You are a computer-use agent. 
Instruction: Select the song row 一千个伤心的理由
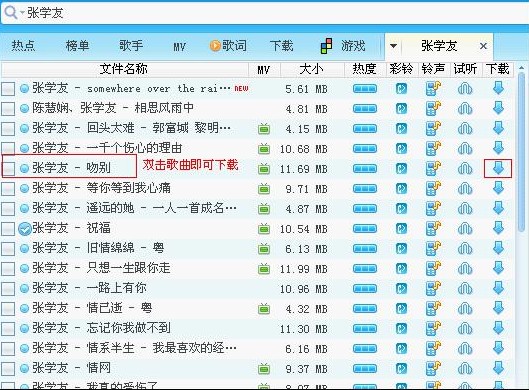point(258,148)
